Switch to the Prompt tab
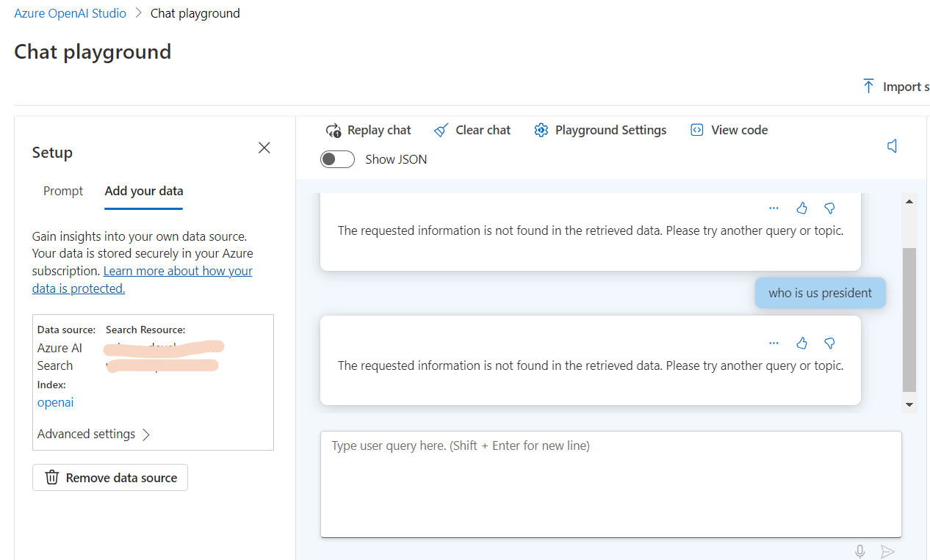 [63, 191]
